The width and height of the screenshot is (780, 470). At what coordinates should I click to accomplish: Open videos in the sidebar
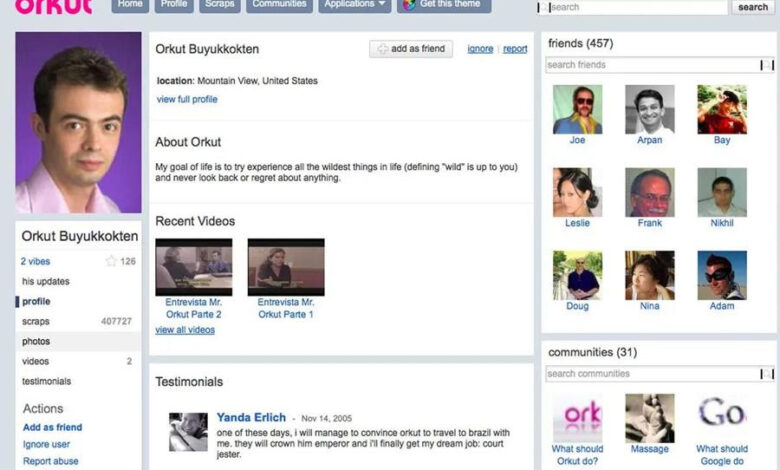point(35,361)
